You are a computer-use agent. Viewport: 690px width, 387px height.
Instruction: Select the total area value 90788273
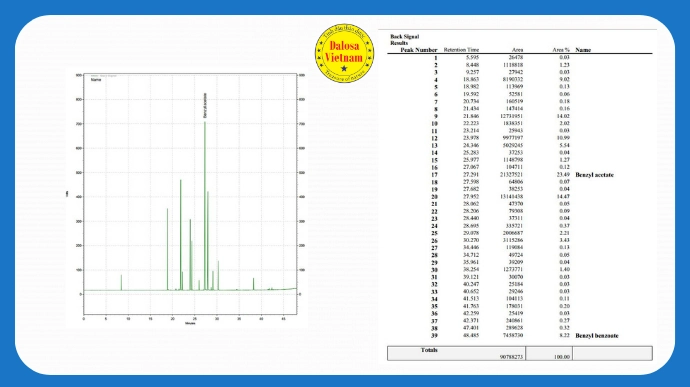point(511,357)
